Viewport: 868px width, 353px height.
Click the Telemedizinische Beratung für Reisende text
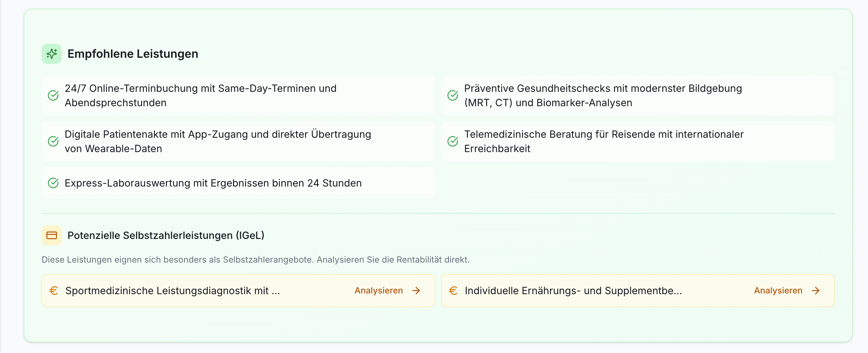[x=604, y=141]
